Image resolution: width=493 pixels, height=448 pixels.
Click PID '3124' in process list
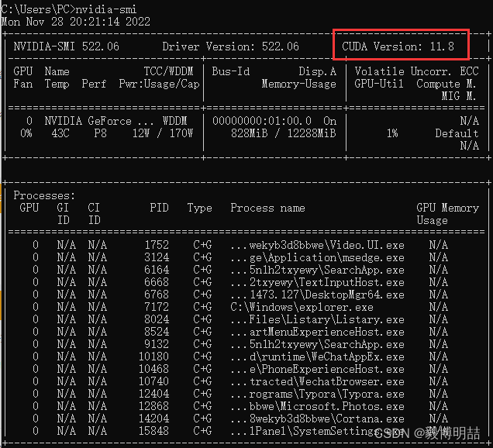[157, 257]
